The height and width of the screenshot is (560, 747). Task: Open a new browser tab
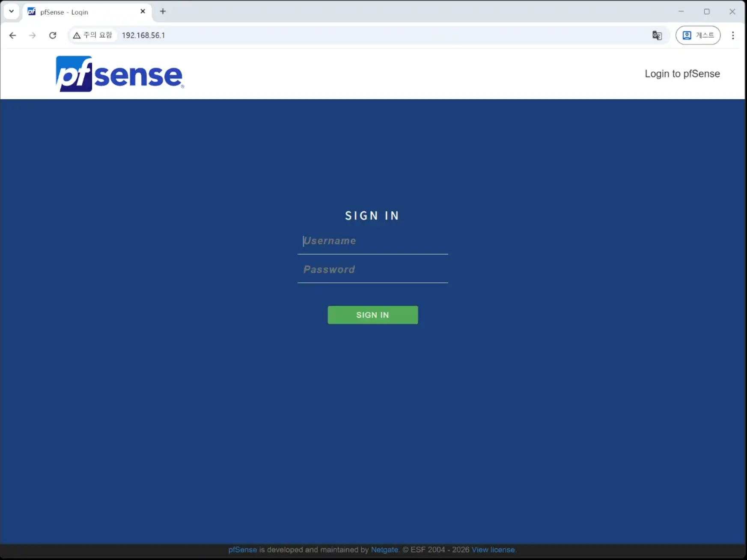click(163, 12)
